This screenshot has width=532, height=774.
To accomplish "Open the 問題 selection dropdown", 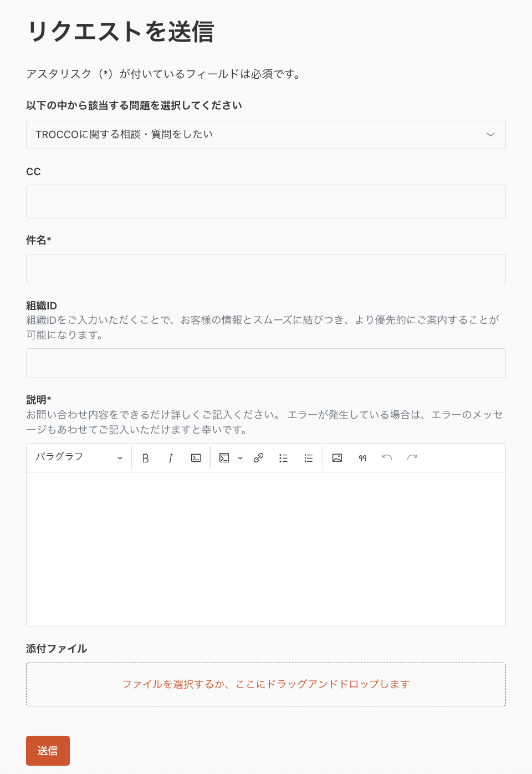I will [x=490, y=134].
